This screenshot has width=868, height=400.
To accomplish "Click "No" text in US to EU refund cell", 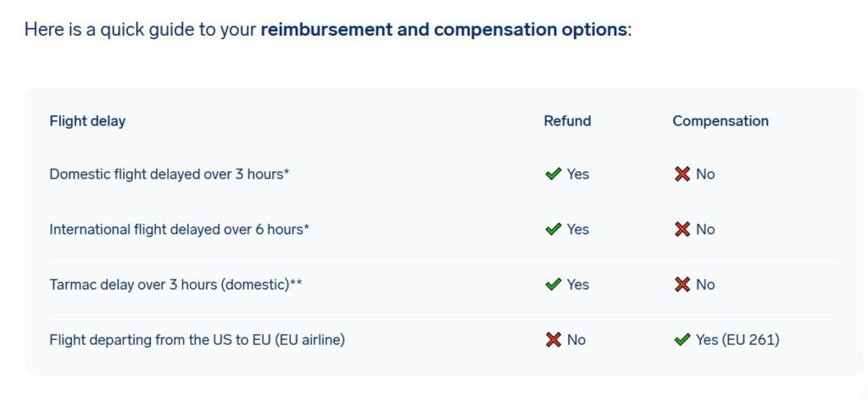I will pyautogui.click(x=576, y=340).
